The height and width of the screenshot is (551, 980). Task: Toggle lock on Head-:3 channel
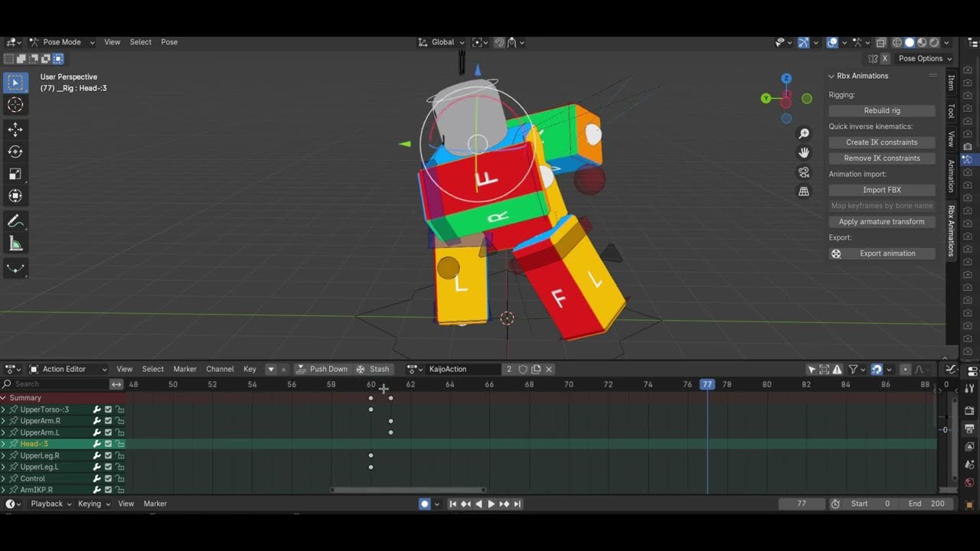[119, 444]
